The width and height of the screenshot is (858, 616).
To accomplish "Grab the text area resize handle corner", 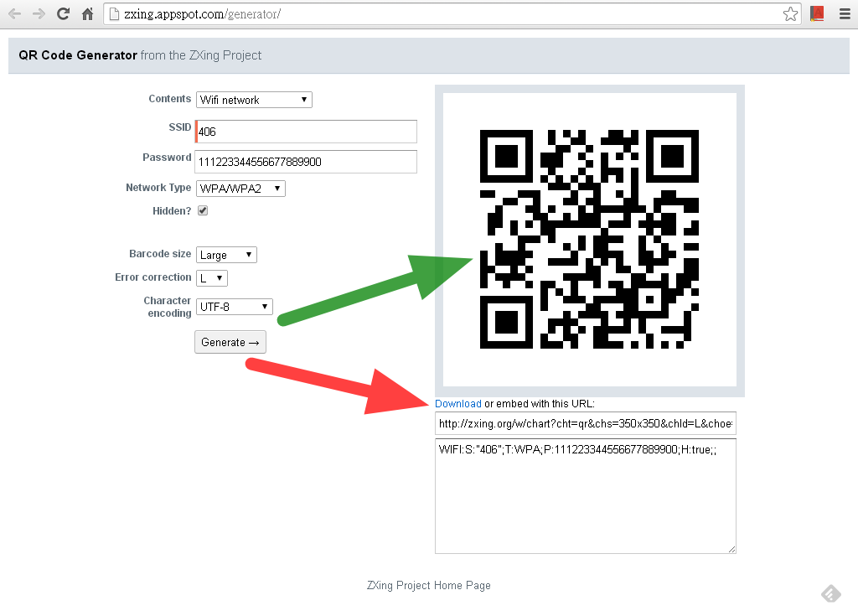I will (731, 549).
